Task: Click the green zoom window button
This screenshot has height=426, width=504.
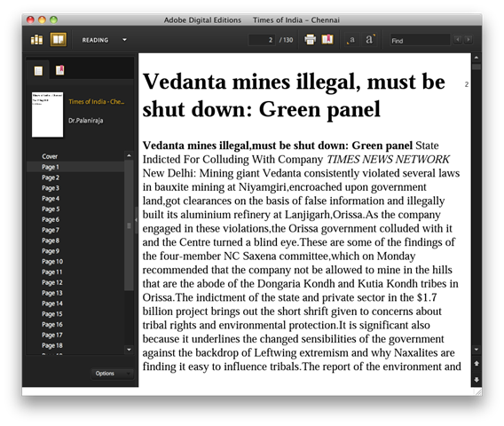Action: point(53,20)
